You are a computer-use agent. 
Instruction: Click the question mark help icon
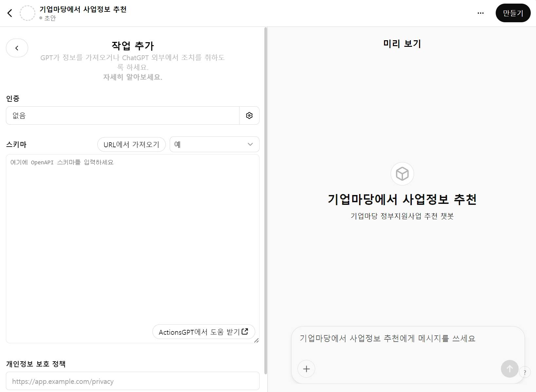(x=525, y=372)
